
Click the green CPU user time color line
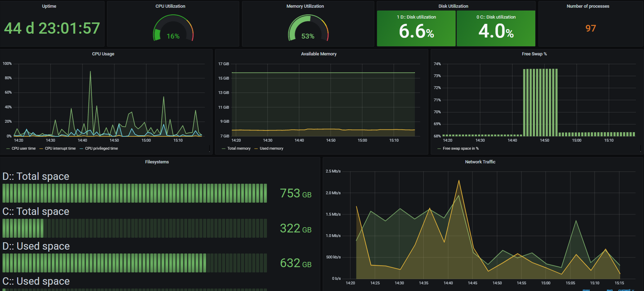coord(8,149)
